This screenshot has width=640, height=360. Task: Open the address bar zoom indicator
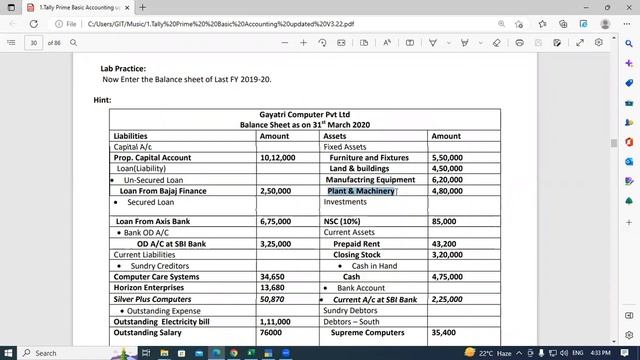(x=501, y=24)
